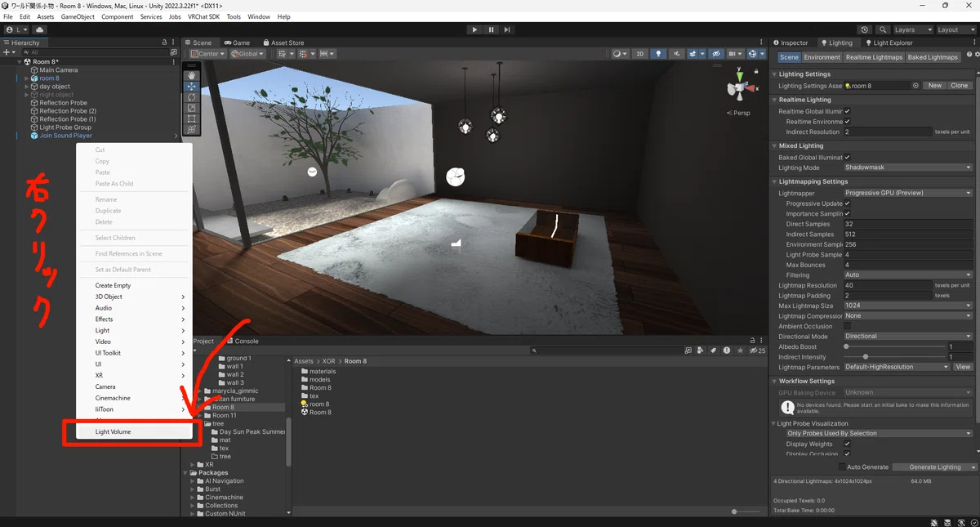Click the Play button
The height and width of the screenshot is (527, 980).
[474, 29]
